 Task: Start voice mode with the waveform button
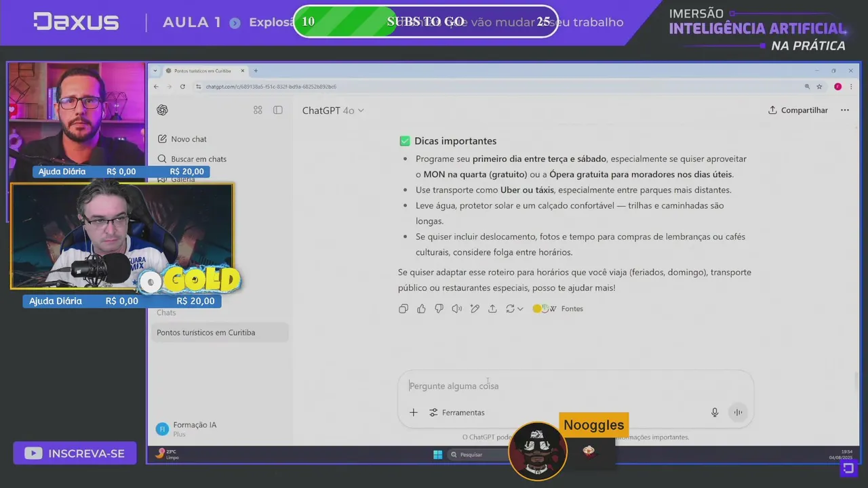pos(738,412)
